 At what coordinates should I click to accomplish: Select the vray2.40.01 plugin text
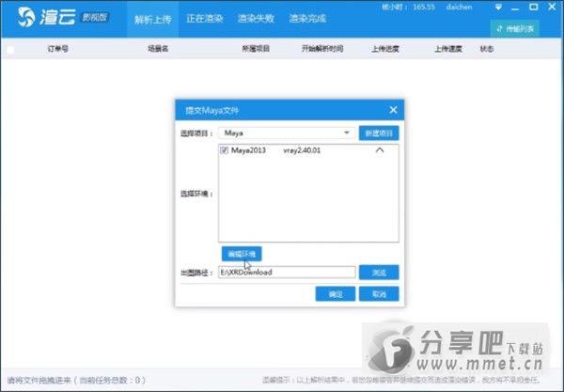pos(302,150)
